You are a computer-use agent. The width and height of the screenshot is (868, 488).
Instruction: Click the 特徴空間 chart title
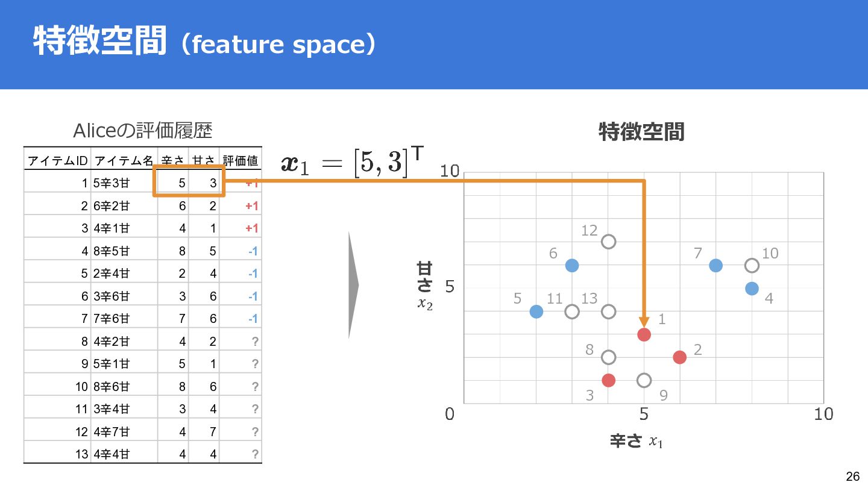(641, 132)
